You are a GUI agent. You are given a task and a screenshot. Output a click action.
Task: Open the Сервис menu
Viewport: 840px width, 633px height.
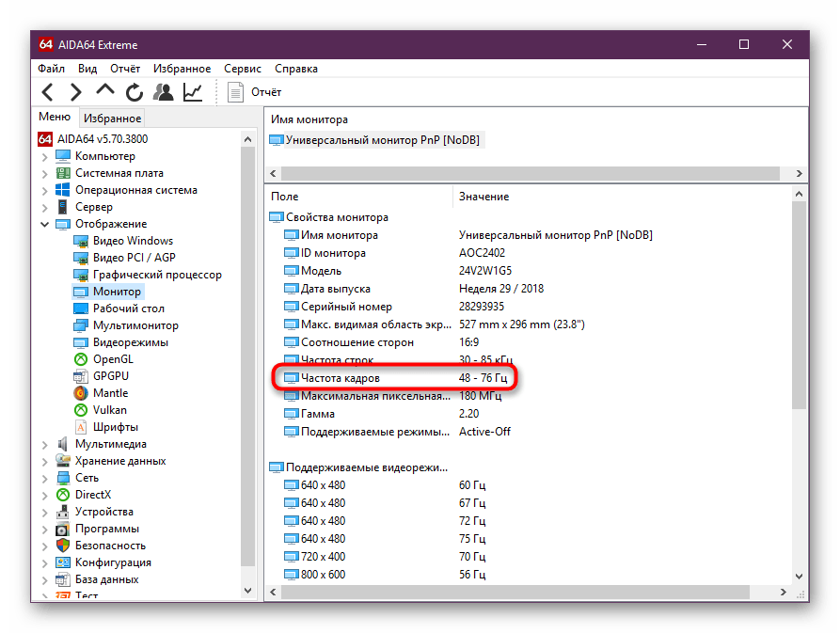click(x=242, y=69)
